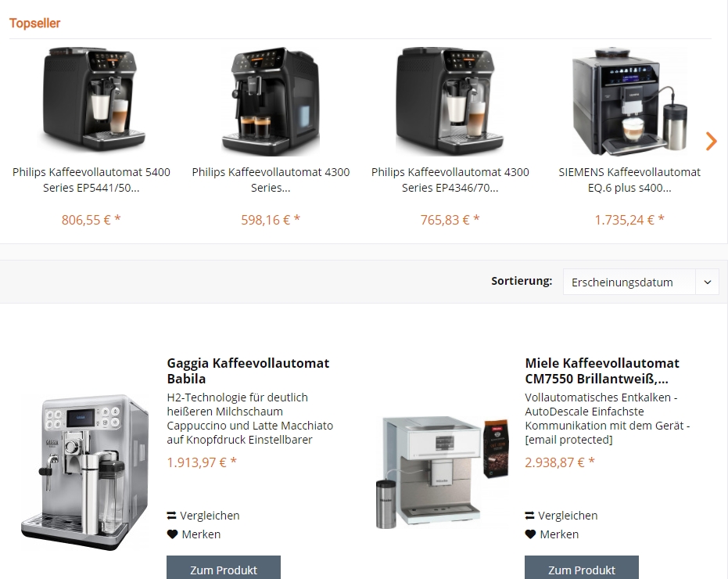
Task: Click the chevron arrow of the sort dropdown
Action: (707, 282)
